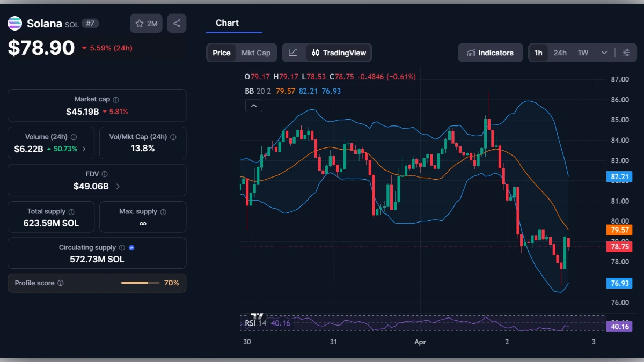Select the line chart icon
Image resolution: width=644 pixels, height=362 pixels.
[293, 53]
